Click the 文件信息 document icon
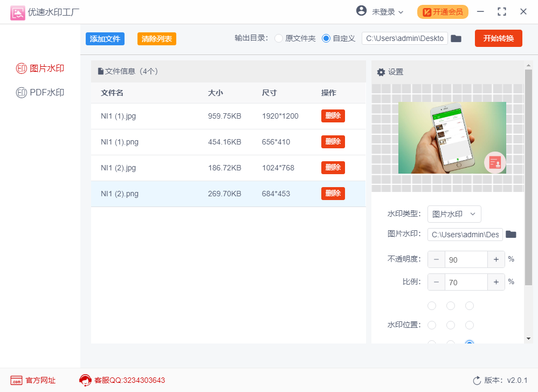Image resolution: width=538 pixels, height=392 pixels. tap(100, 71)
